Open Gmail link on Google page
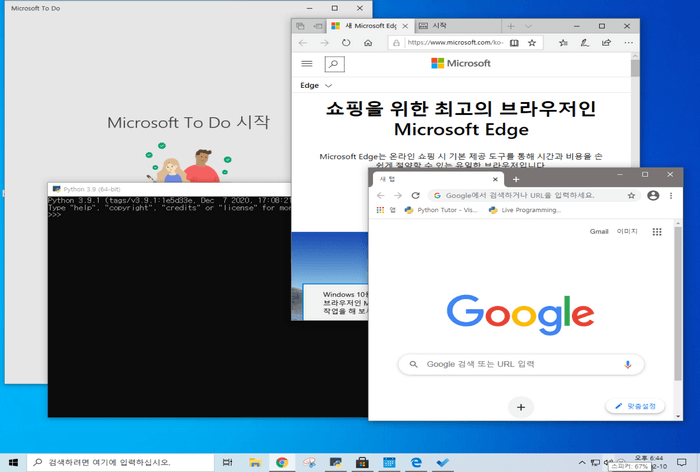 (x=599, y=231)
